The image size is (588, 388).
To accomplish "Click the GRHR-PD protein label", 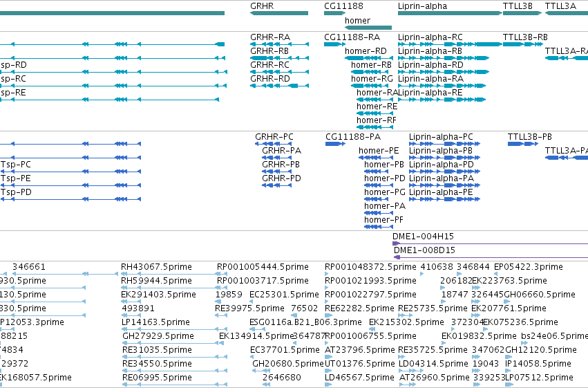I will pyautogui.click(x=281, y=178).
